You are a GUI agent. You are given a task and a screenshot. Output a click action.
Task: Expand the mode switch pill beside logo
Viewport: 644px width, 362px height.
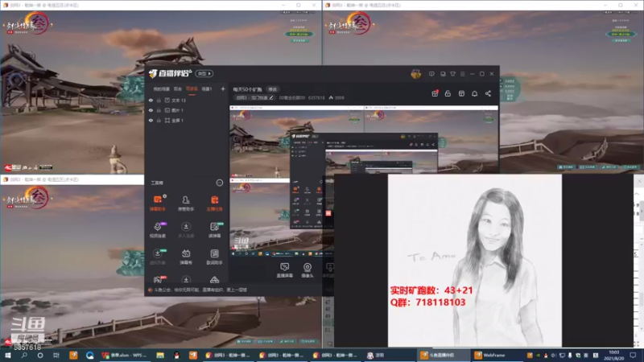(204, 73)
